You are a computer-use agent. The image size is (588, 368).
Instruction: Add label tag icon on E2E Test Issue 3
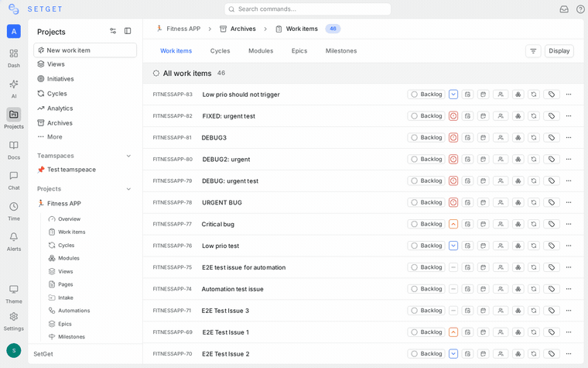552,311
